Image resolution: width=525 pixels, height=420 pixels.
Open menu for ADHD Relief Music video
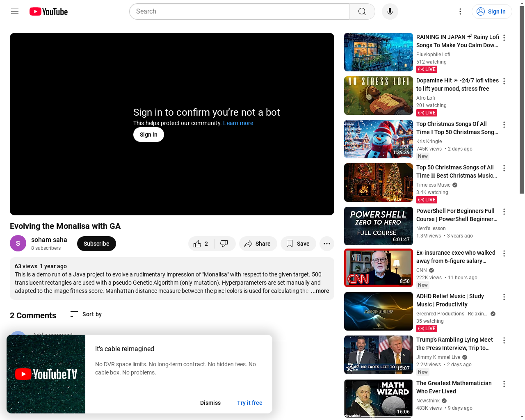tap(504, 297)
